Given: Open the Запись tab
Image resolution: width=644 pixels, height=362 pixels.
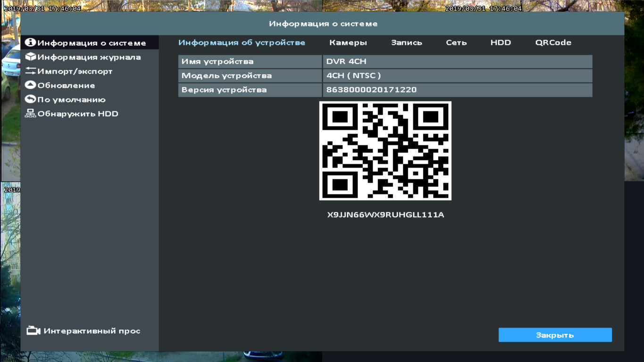Looking at the screenshot, I should tap(407, 42).
